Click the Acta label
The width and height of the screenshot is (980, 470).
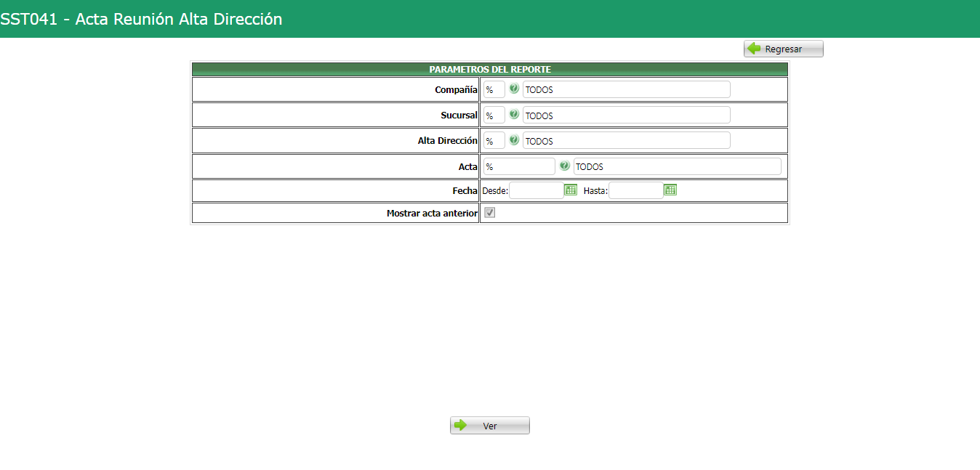(468, 166)
